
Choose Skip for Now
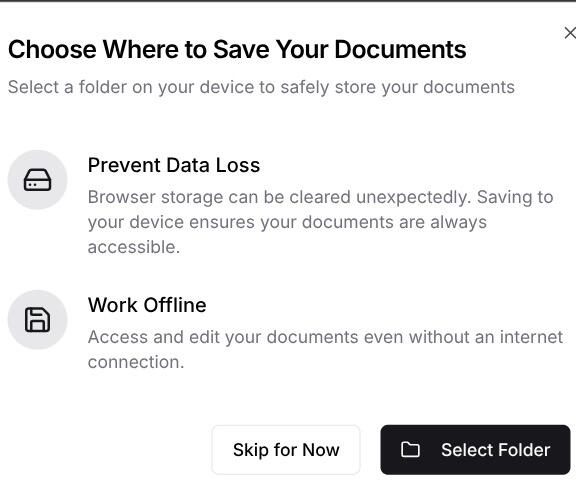pyautogui.click(x=286, y=450)
